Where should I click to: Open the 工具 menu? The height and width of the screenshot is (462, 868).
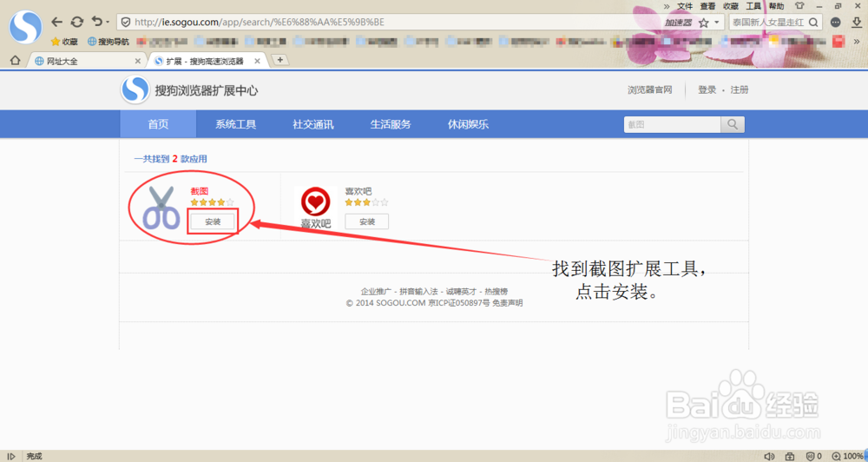point(753,6)
